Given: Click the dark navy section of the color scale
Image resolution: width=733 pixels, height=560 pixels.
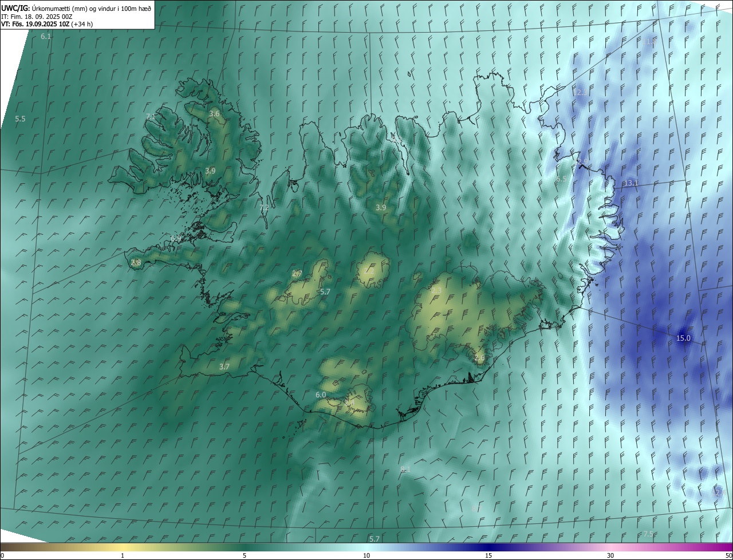Looking at the screenshot, I should (x=488, y=547).
